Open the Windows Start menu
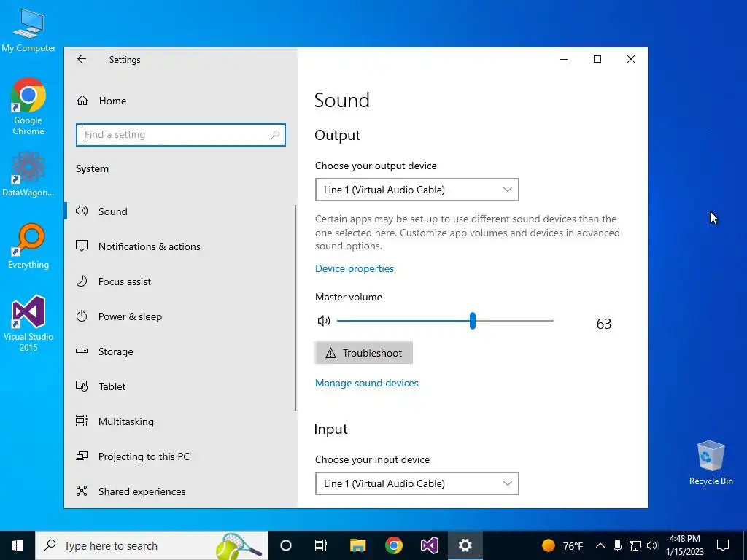This screenshot has width=747, height=560. tap(18, 545)
